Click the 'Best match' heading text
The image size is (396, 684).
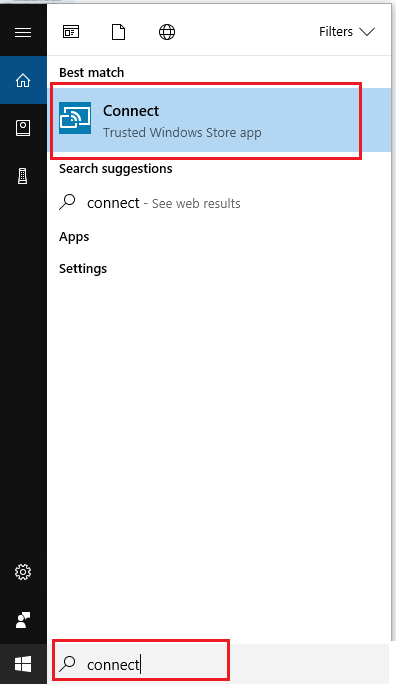point(92,72)
